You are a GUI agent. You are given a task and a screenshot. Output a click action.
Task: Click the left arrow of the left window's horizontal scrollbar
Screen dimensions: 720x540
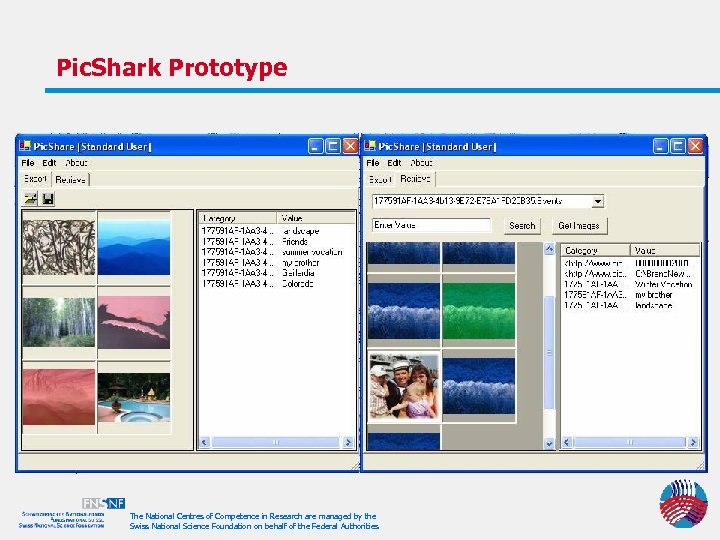point(205,442)
